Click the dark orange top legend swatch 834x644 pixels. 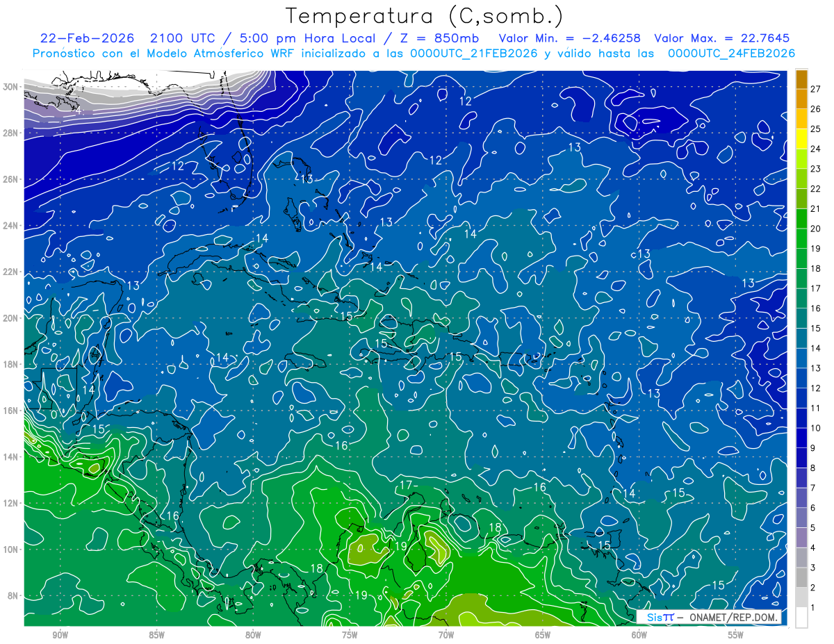point(801,79)
